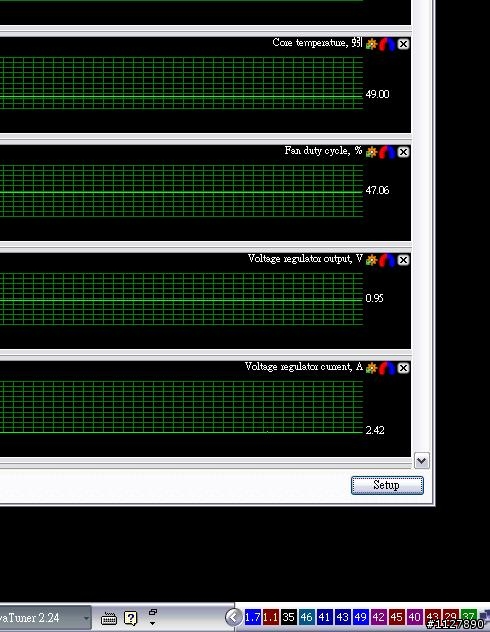490x632 pixels.
Task: Open setup gear for Voltage regulator current graph
Action: [372, 368]
